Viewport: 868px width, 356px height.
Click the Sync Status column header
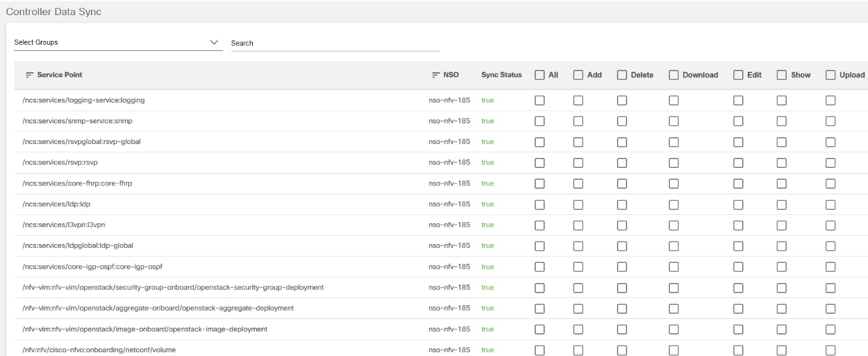tap(501, 75)
